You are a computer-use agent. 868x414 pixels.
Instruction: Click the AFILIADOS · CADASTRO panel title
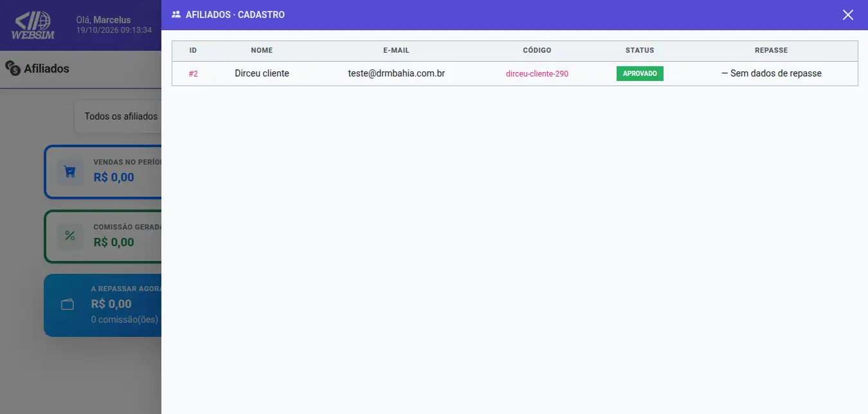(235, 14)
